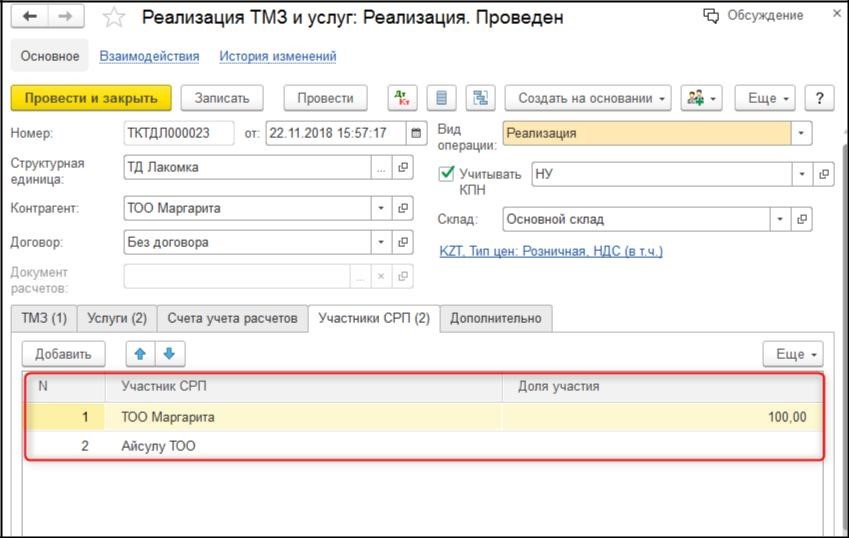Open the Без договора contract card
Image resolution: width=849 pixels, height=538 pixels.
point(403,242)
